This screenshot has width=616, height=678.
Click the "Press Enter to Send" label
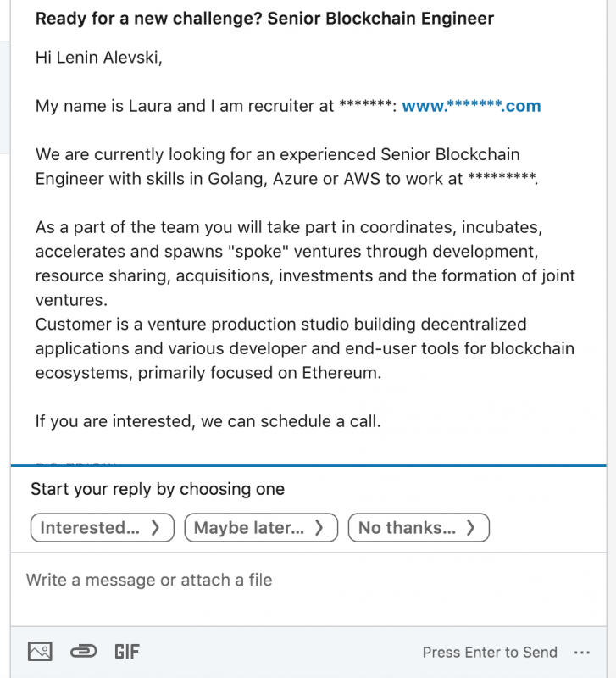[490, 653]
